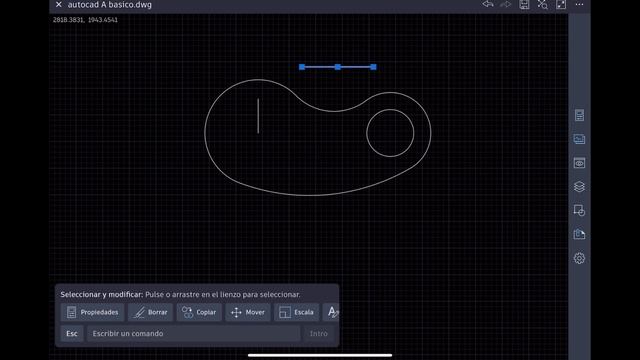Image resolution: width=640 pixels, height=360 pixels.
Task: Open the three-dots more options menu
Action: 579,4
